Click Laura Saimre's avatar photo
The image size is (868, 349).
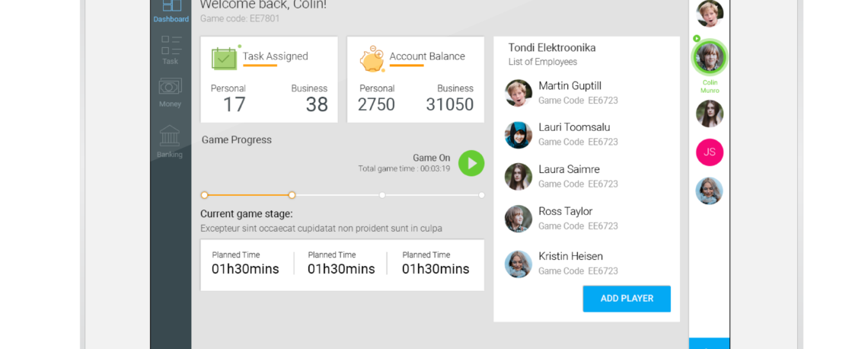click(x=519, y=176)
